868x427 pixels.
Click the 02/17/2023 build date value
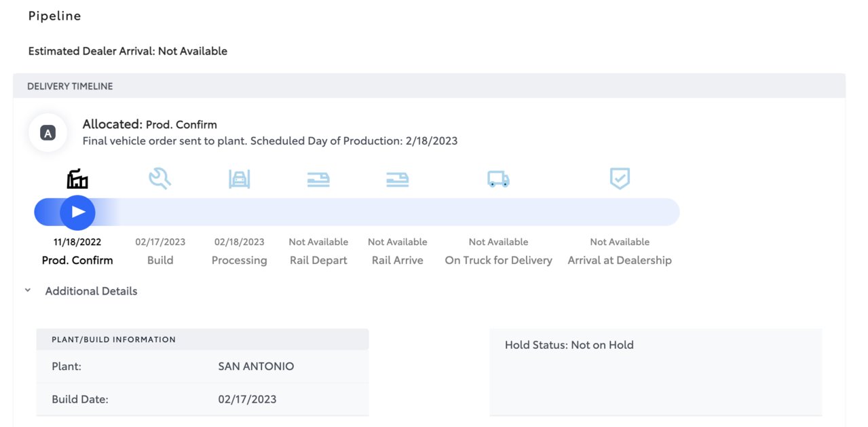(x=247, y=399)
